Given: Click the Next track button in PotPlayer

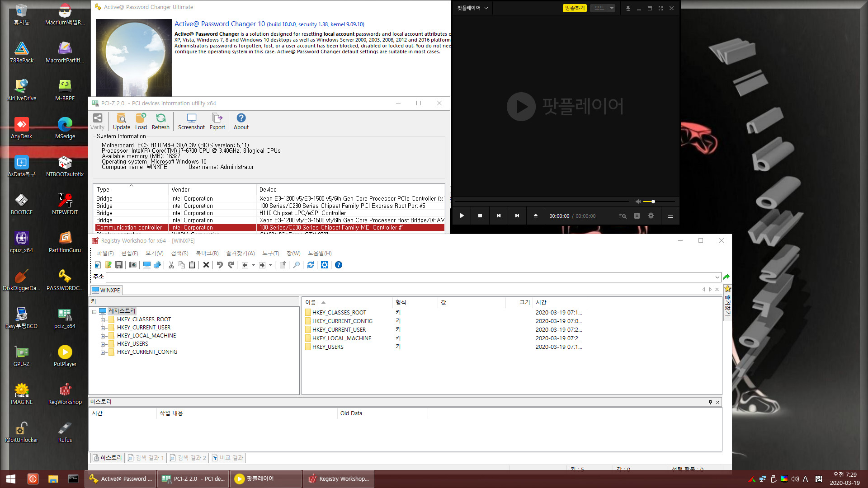Looking at the screenshot, I should pos(517,216).
